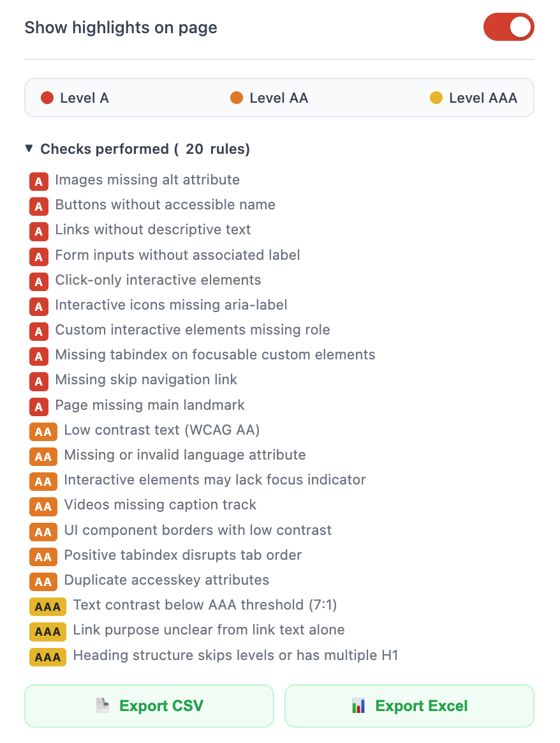560x743 pixels.
Task: Click the Export Excel button
Action: 409,705
